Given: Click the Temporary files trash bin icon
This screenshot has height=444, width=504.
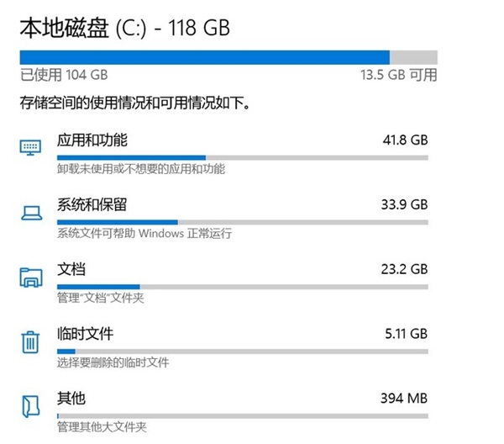Looking at the screenshot, I should click(31, 342).
